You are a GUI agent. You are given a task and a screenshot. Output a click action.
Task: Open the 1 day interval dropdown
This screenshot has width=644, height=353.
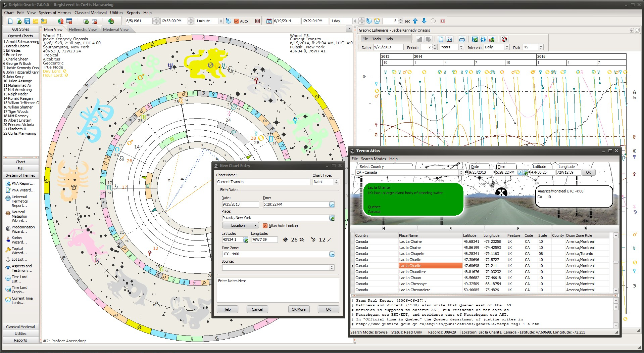point(355,21)
